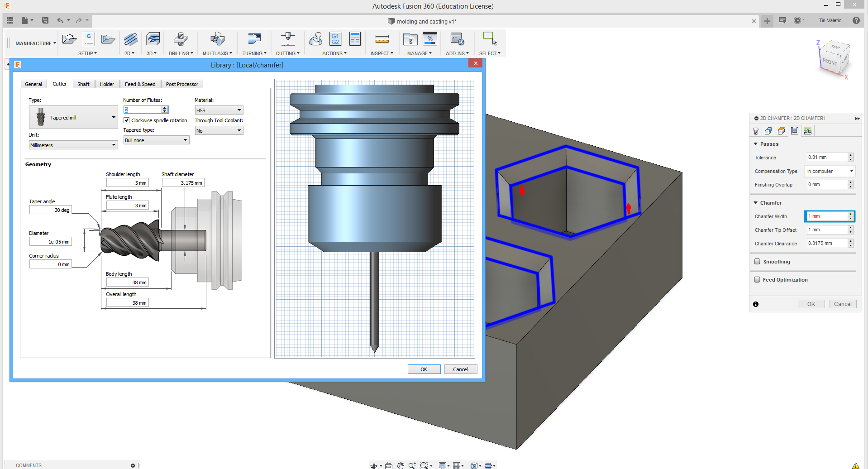Click the Turning tool icon
This screenshot has height=469, width=868.
pos(254,39)
